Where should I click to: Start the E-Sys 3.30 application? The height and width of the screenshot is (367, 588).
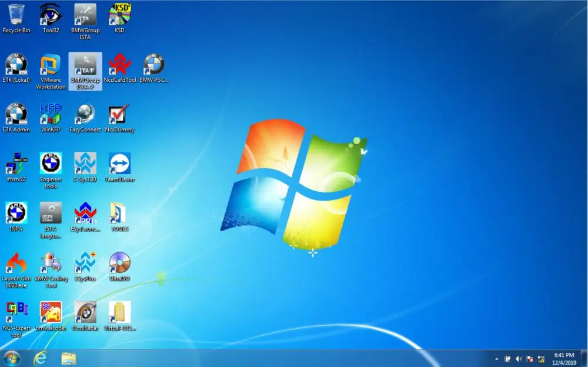click(x=85, y=165)
